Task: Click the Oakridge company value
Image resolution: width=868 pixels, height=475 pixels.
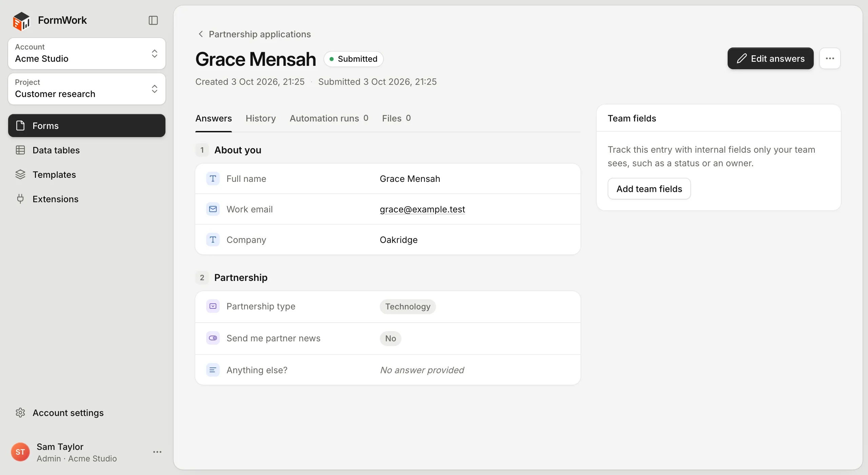Action: (399, 240)
